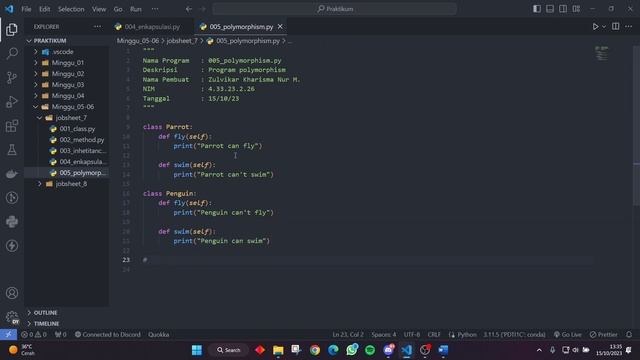
Task: Go forward with navigation arrow
Action: tap(203, 9)
